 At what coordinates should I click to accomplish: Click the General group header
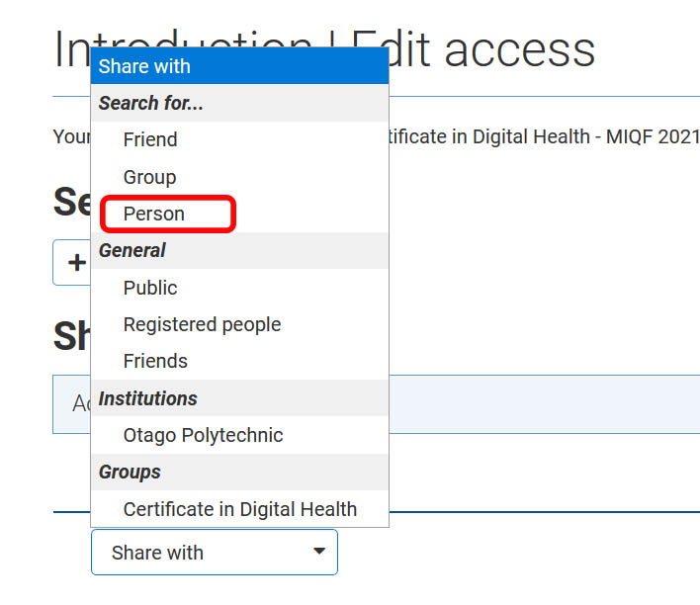pyautogui.click(x=132, y=250)
